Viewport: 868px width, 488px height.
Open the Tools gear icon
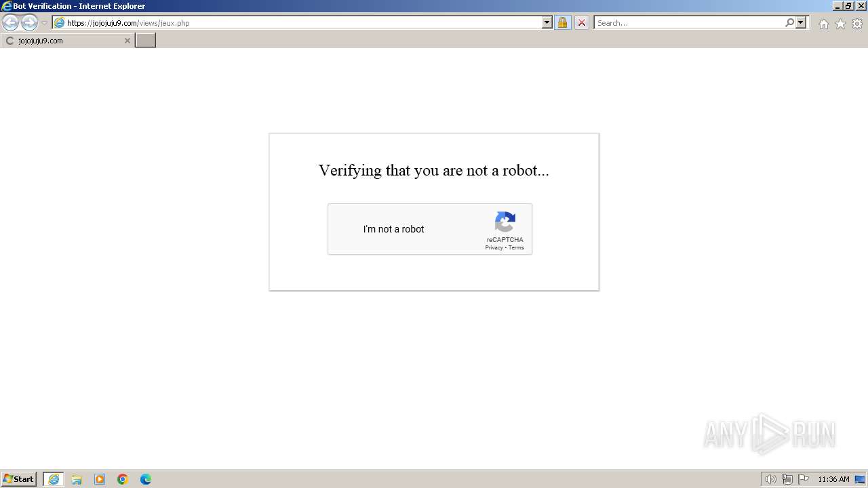857,24
